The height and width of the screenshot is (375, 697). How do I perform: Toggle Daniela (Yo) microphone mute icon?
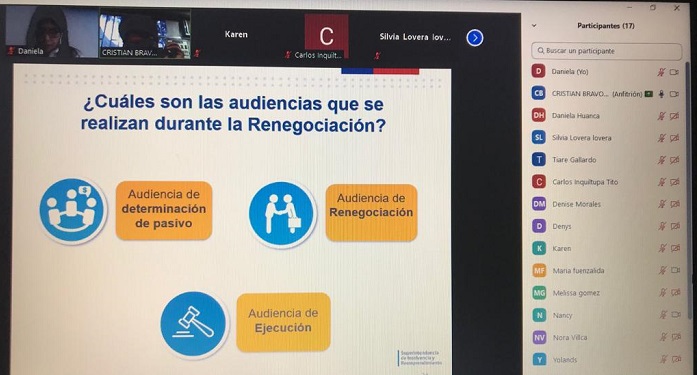661,72
